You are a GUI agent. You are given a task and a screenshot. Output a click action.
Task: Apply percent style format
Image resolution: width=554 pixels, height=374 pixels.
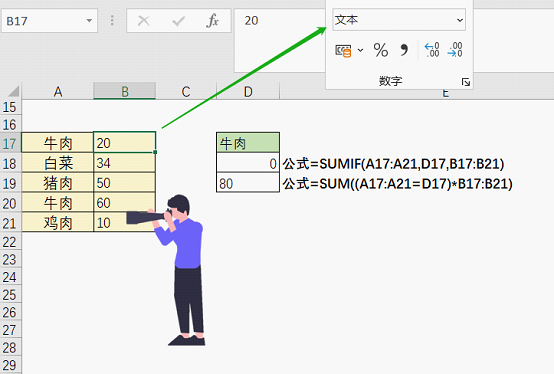coord(381,50)
